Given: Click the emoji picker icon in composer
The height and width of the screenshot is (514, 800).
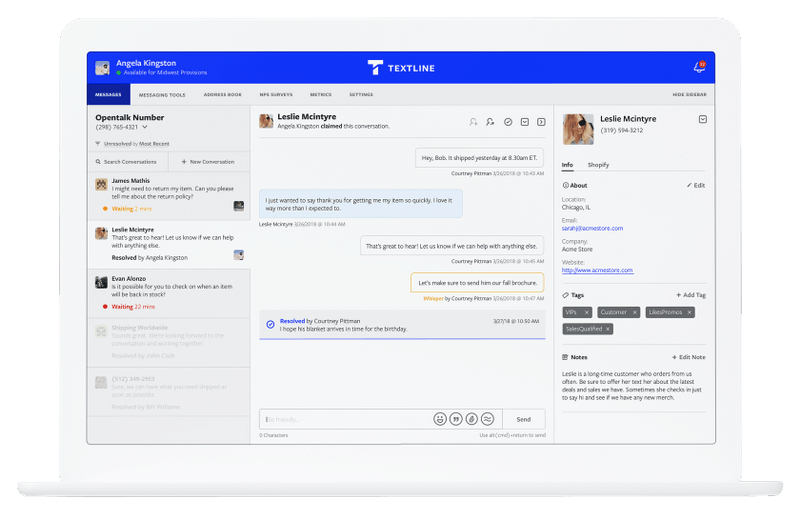Looking at the screenshot, I should [440, 419].
